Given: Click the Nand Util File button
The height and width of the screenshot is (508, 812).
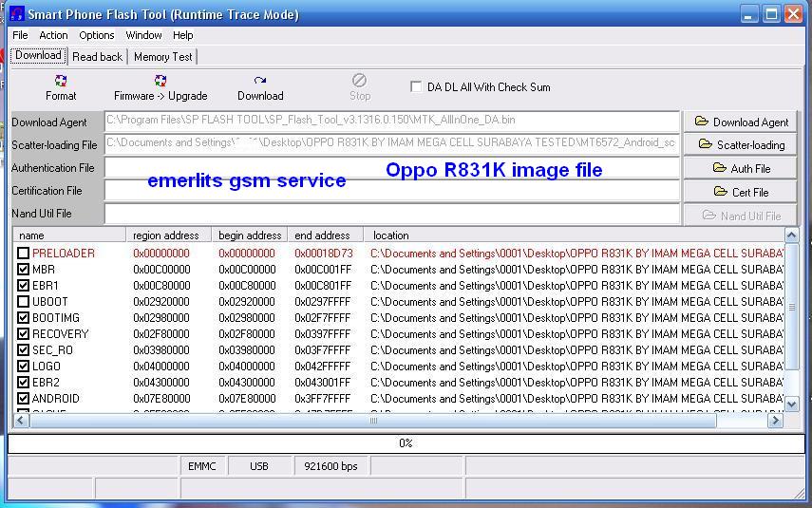Looking at the screenshot, I should pyautogui.click(x=740, y=216).
